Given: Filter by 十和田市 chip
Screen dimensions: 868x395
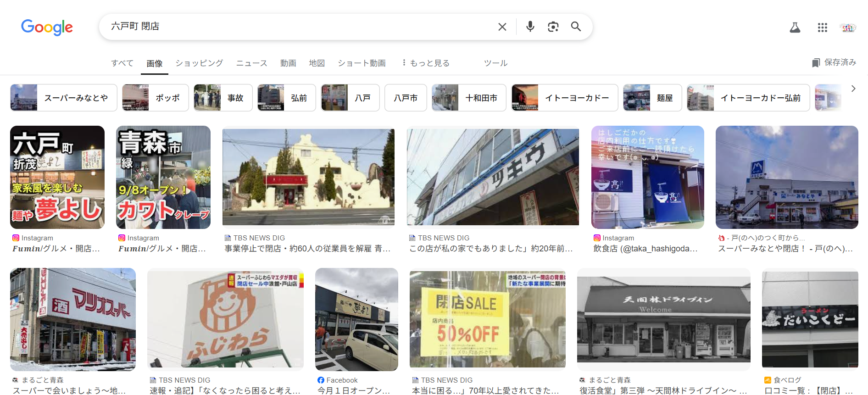Looking at the screenshot, I should tap(469, 98).
